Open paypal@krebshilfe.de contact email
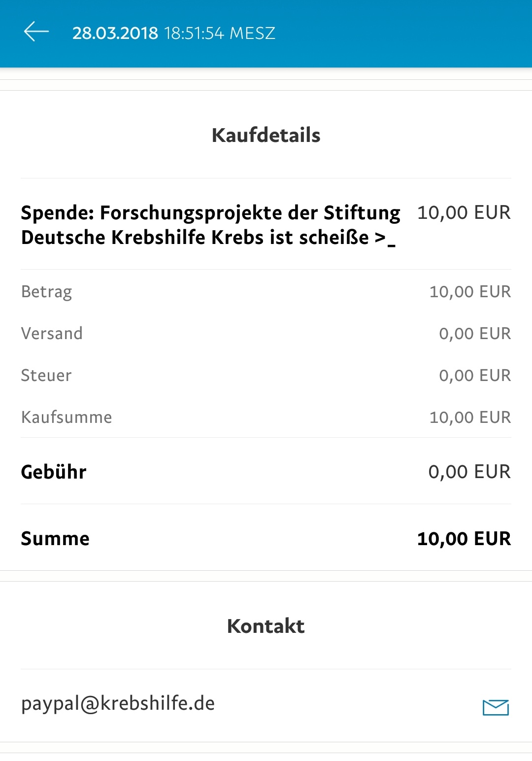532x761 pixels. click(x=118, y=703)
